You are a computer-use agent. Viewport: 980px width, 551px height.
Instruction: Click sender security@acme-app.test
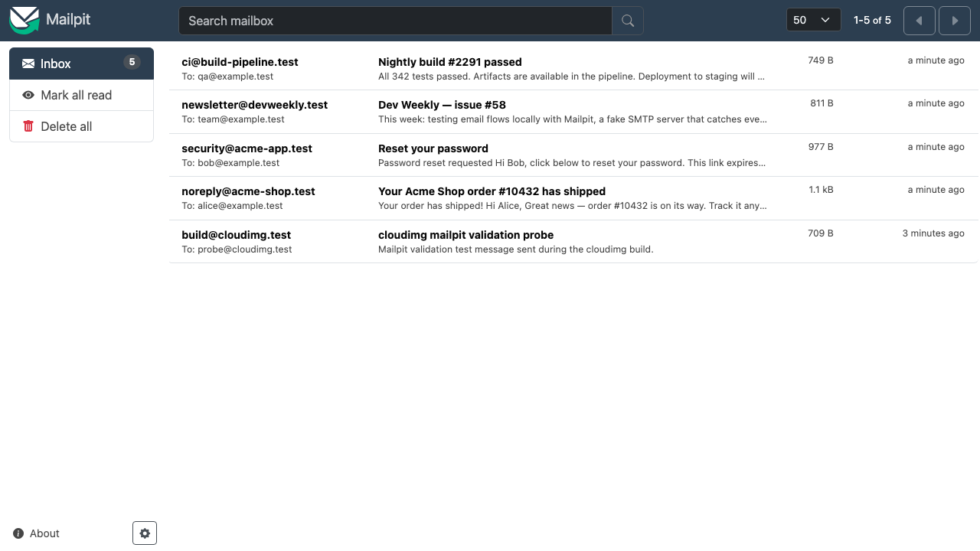point(247,148)
